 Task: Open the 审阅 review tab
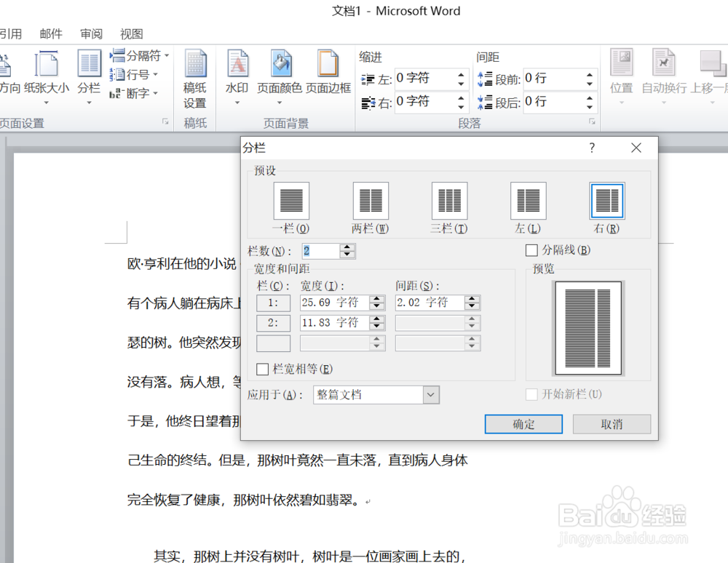tap(91, 34)
